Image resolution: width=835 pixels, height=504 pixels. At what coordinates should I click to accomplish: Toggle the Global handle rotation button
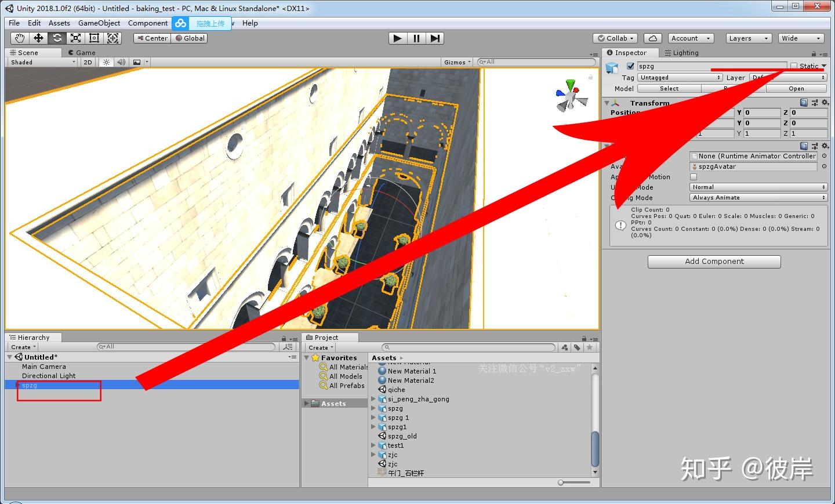click(190, 38)
